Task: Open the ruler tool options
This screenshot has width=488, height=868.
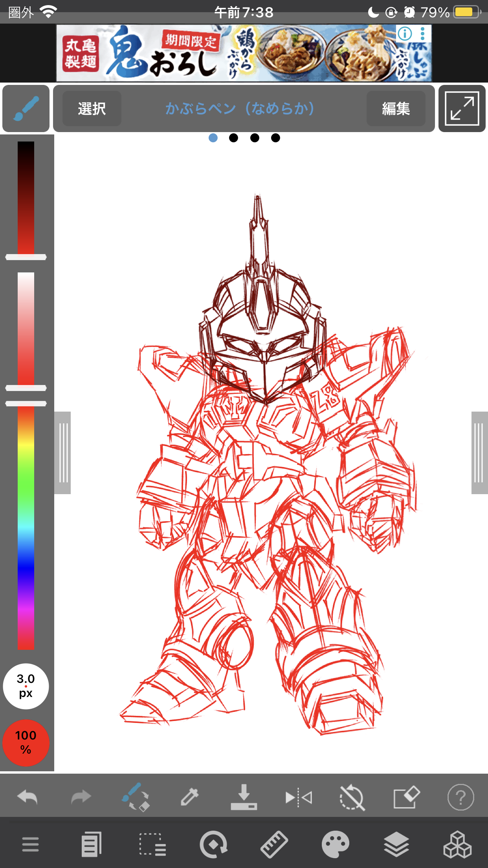Action: (274, 844)
